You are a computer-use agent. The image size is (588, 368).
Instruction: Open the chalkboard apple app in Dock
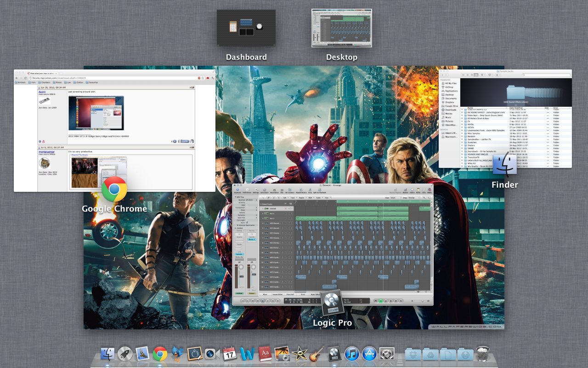tap(195, 354)
